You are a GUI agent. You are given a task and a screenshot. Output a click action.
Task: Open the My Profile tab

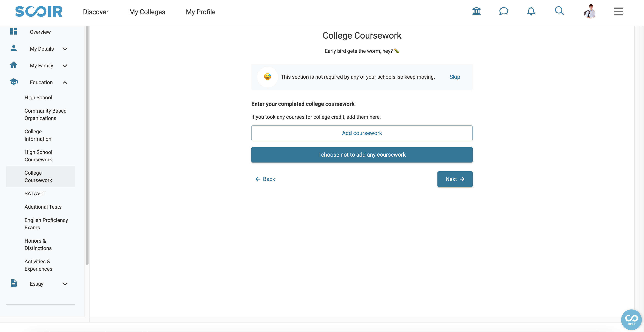tap(201, 12)
